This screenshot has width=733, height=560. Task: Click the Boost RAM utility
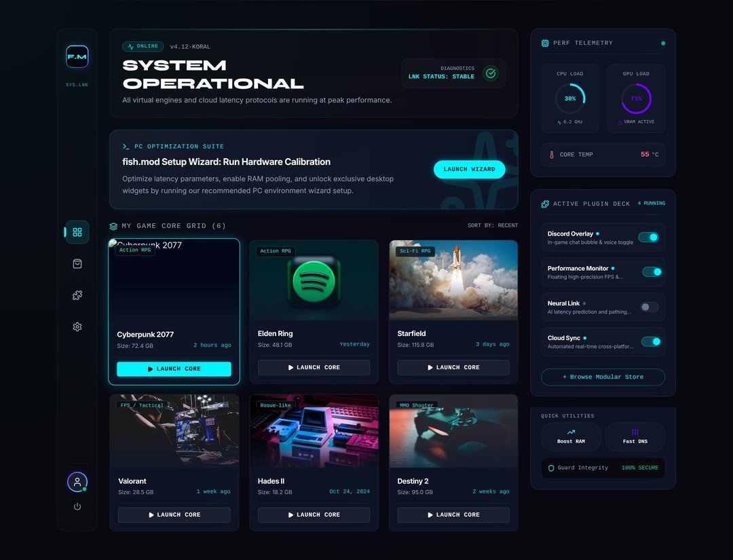571,436
